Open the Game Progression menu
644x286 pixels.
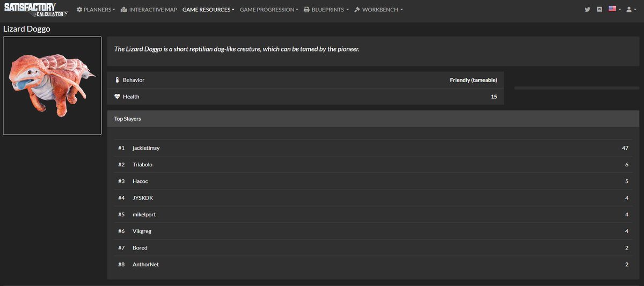point(269,10)
